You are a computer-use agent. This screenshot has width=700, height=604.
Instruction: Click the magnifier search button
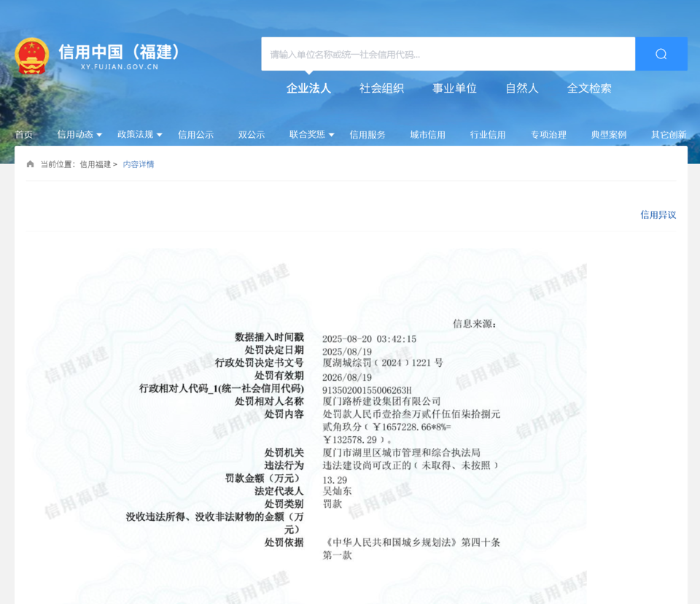tap(661, 54)
